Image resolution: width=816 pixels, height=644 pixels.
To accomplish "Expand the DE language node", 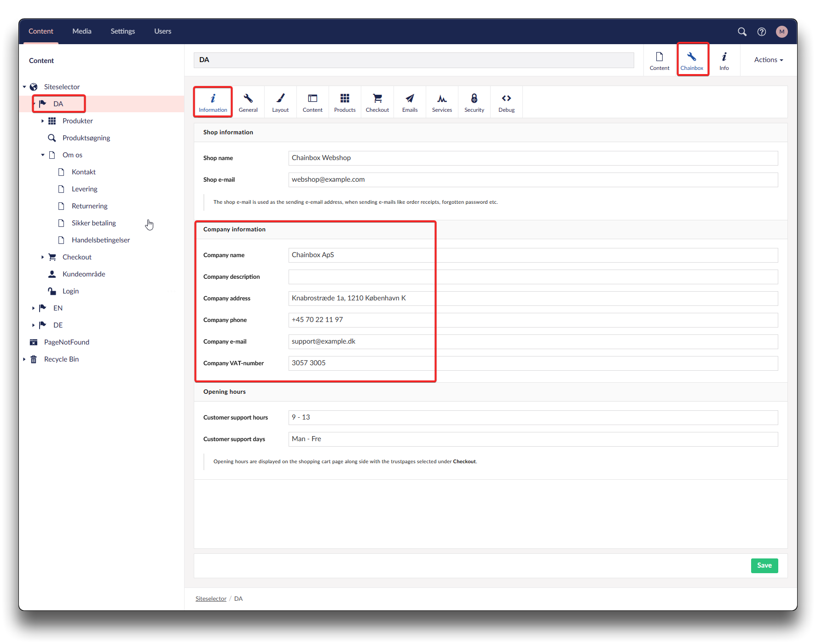I will click(33, 325).
